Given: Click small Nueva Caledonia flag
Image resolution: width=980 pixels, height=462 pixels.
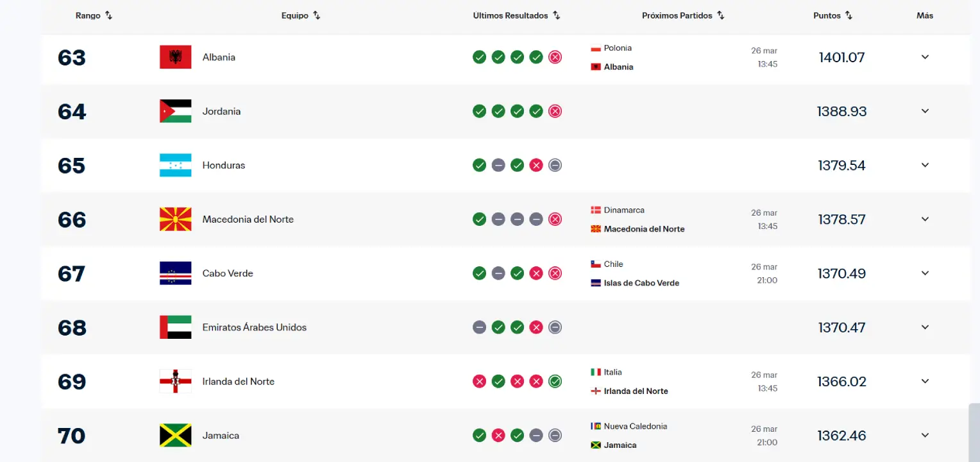Looking at the screenshot, I should [596, 426].
